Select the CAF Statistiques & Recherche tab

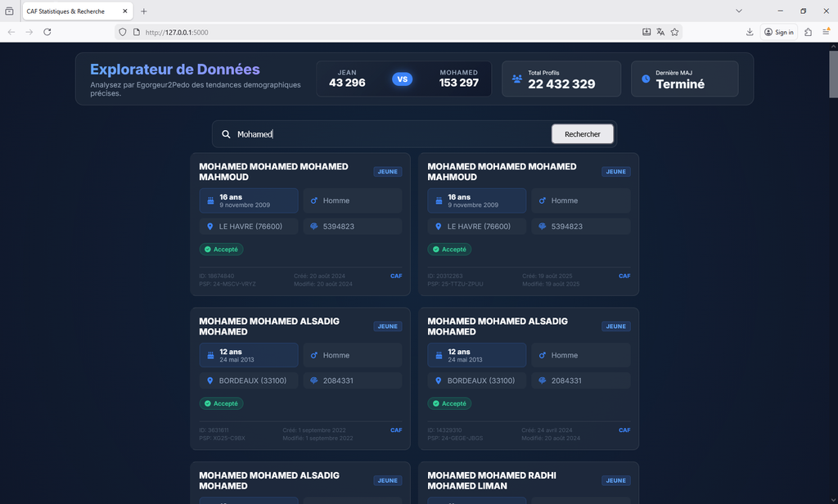click(x=72, y=11)
